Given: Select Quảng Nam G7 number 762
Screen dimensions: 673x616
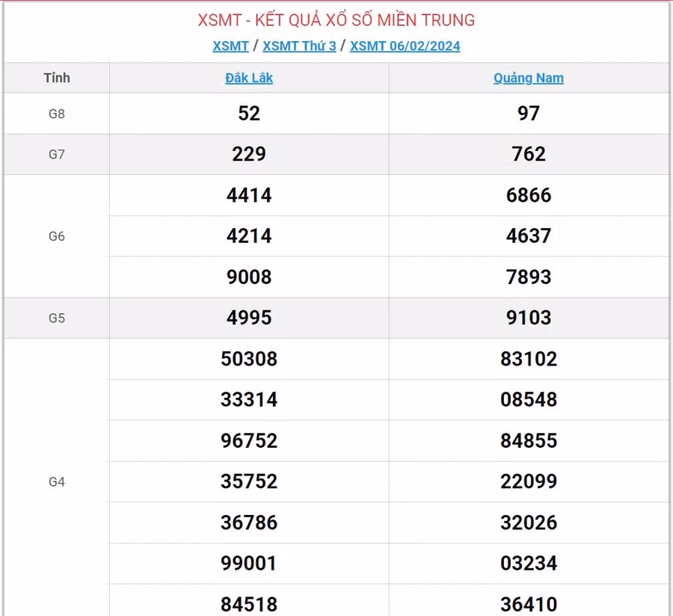Looking at the screenshot, I should pos(529,155).
